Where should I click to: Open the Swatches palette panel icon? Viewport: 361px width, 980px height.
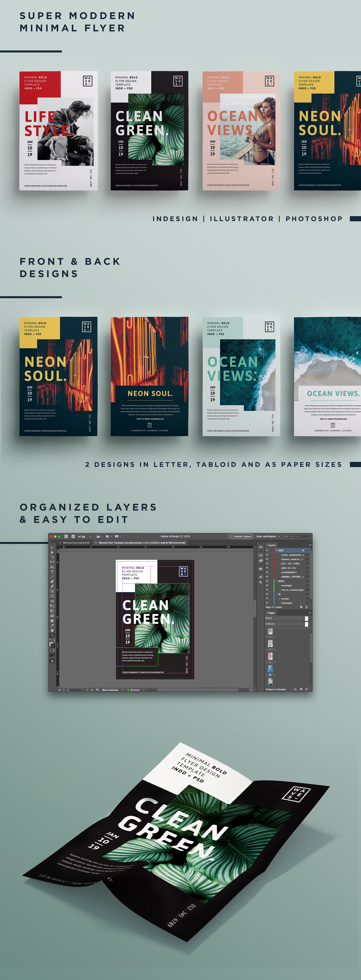pyautogui.click(x=261, y=569)
